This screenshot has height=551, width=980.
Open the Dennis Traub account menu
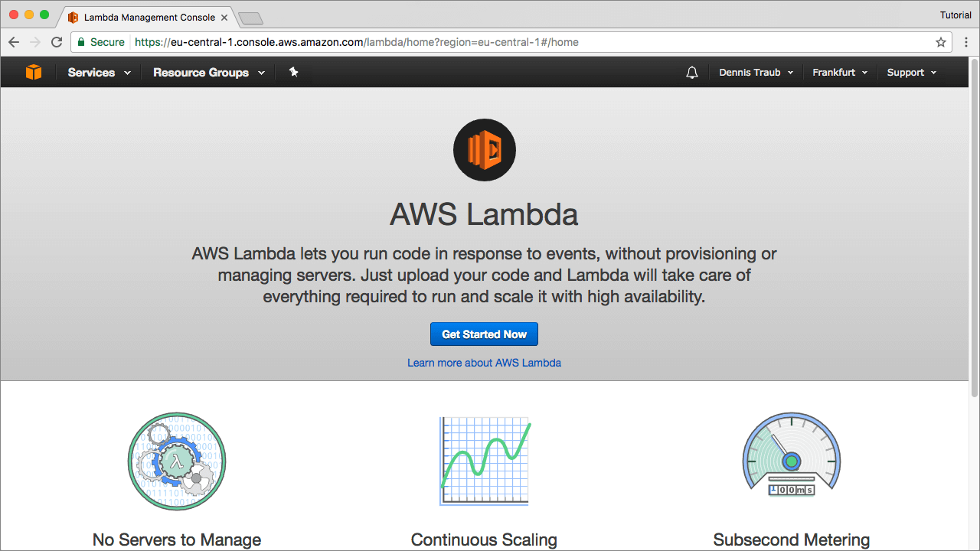click(756, 73)
